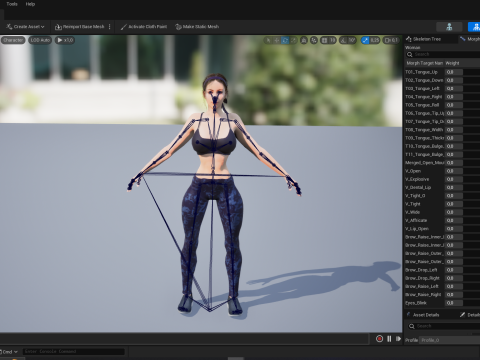Open the Create Asset dropdown

(25, 27)
